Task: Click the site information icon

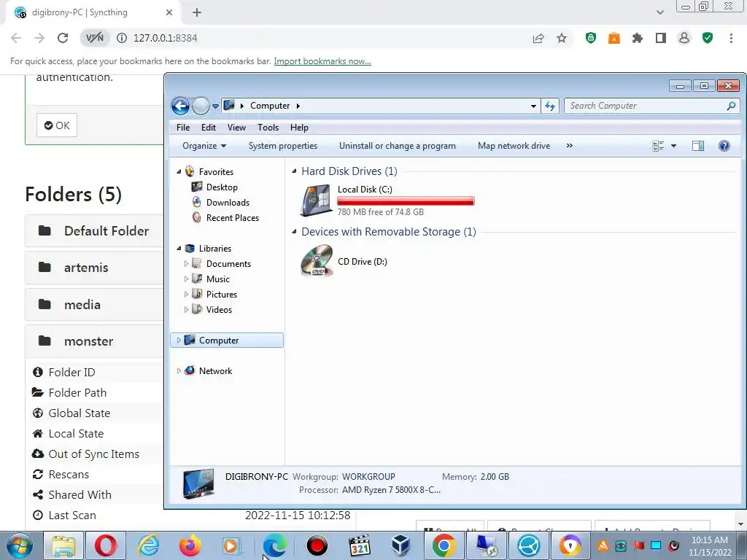Action: [x=122, y=38]
